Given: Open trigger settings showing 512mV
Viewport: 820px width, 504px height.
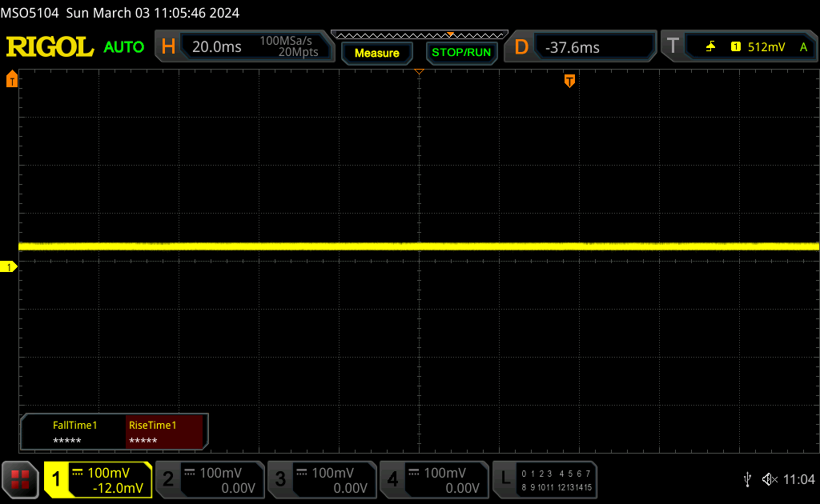Looking at the screenshot, I should coord(738,47).
